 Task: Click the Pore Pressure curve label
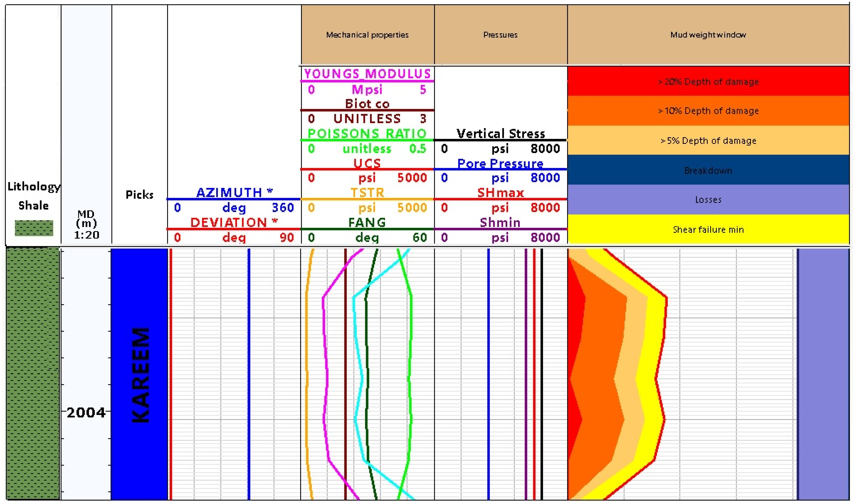[500, 163]
